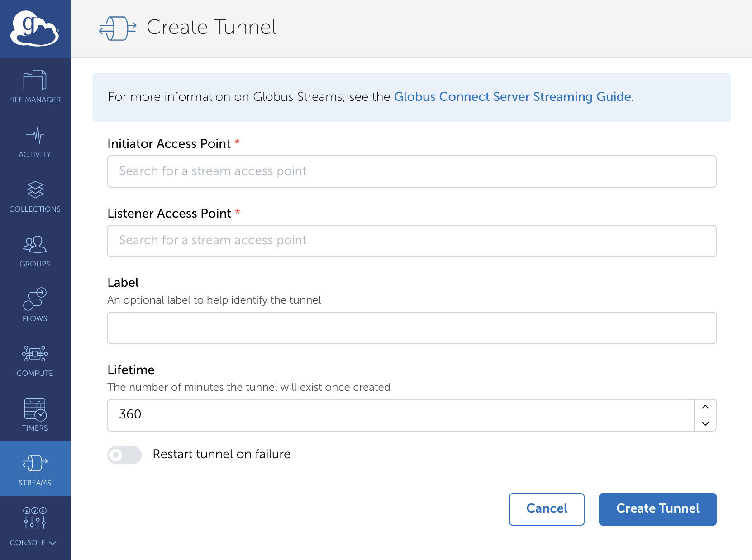Viewport: 752px width, 560px height.
Task: Decrease Lifetime minutes with down arrow
Action: point(705,423)
